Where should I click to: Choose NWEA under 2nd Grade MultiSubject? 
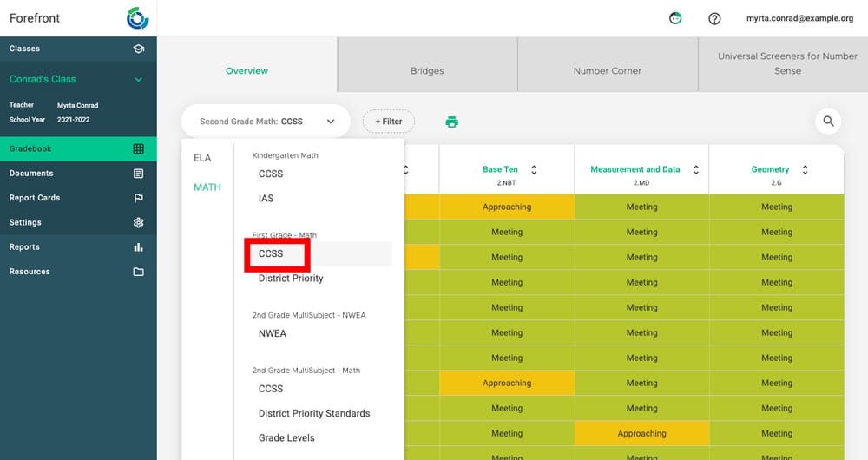(x=273, y=333)
